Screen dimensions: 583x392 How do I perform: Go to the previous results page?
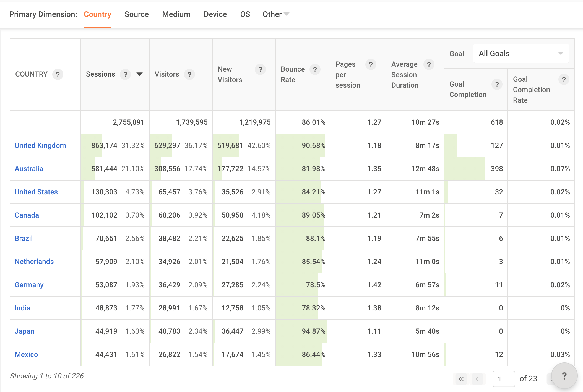pos(478,379)
